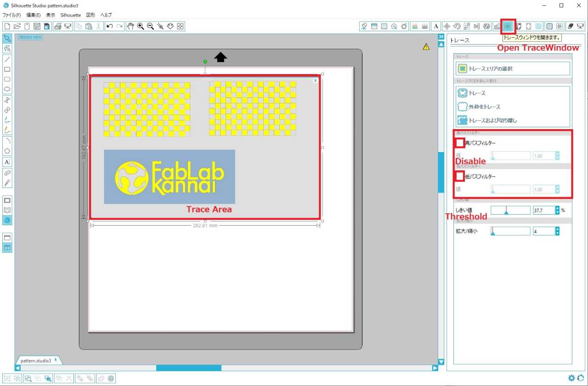588x386 pixels.
Task: Undo the last action
Action: (x=109, y=26)
